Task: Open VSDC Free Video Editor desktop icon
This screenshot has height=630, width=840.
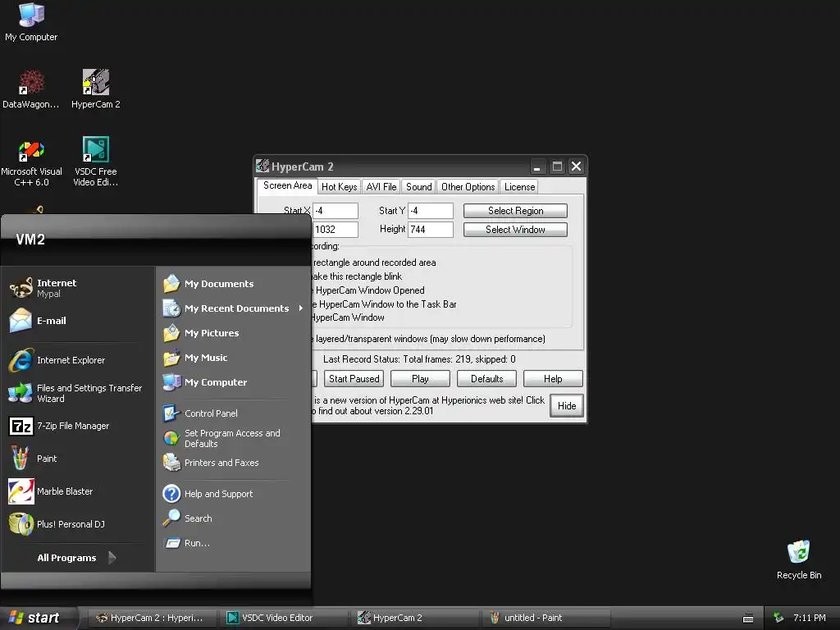Action: pos(96,162)
